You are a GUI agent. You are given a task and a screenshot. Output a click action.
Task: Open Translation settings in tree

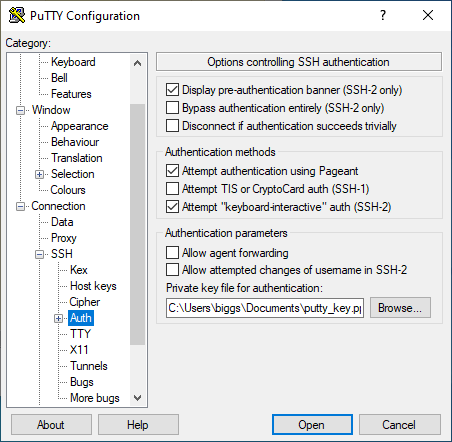coord(77,158)
